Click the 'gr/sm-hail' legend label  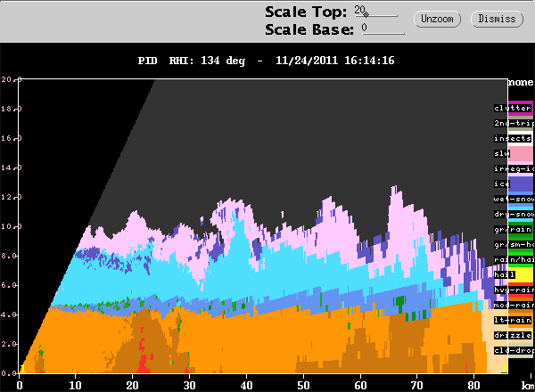coord(514,244)
